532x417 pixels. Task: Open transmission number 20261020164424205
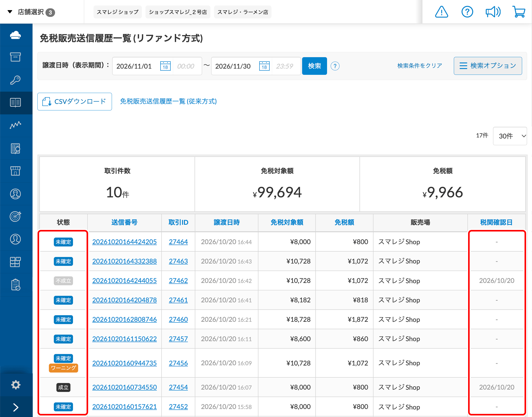point(124,242)
